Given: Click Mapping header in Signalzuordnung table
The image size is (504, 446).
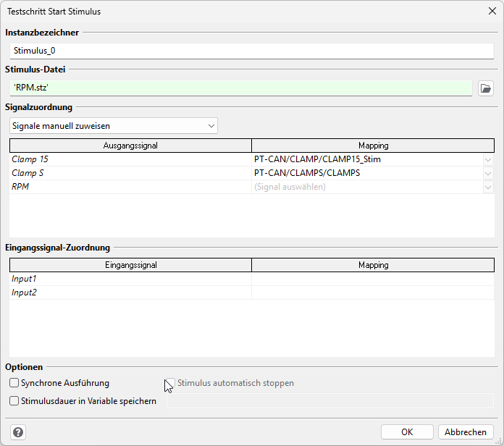Looking at the screenshot, I should [373, 146].
